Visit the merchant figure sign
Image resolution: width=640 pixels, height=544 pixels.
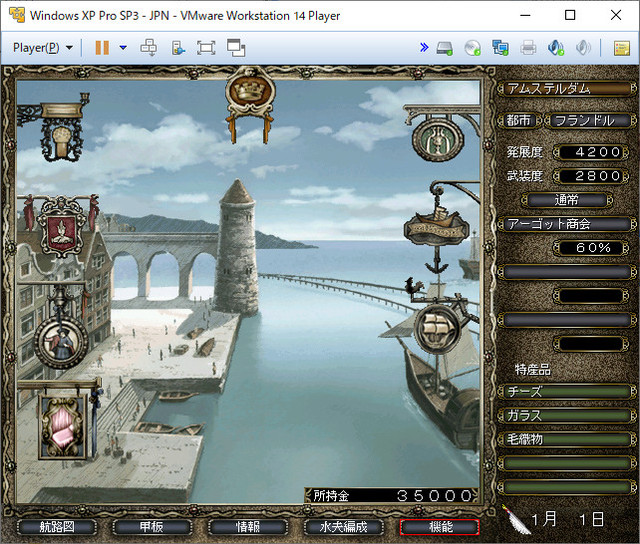coord(61,341)
